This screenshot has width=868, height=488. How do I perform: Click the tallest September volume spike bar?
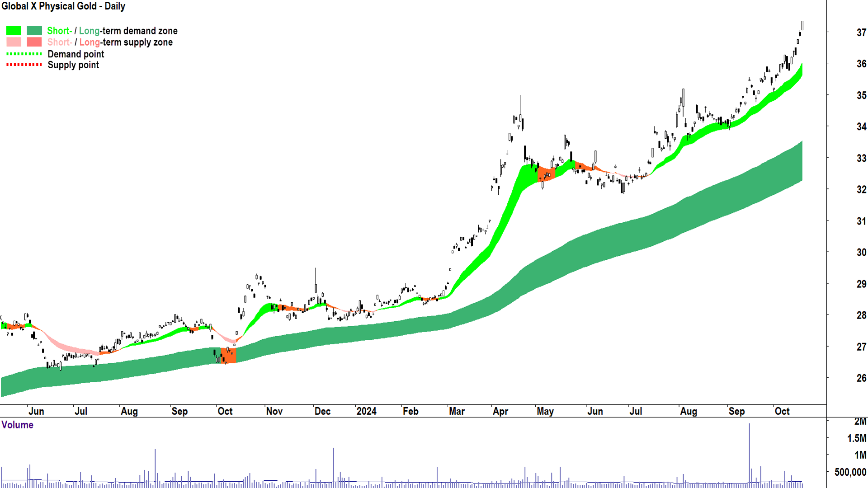click(x=749, y=455)
